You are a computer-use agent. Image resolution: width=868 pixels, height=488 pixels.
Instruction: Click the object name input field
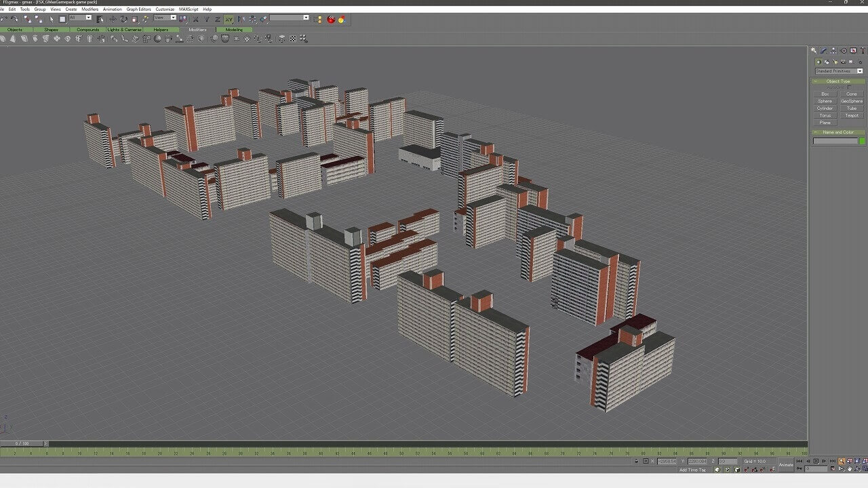coord(835,141)
